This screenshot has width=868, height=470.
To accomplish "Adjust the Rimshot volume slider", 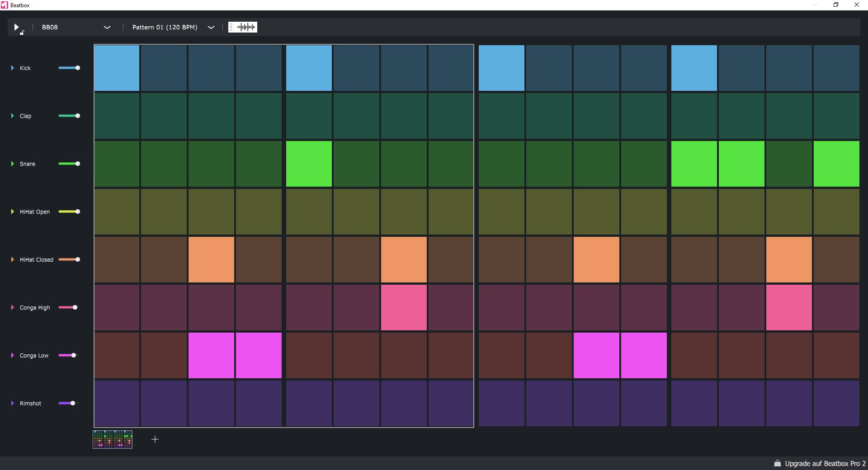I will [69, 403].
